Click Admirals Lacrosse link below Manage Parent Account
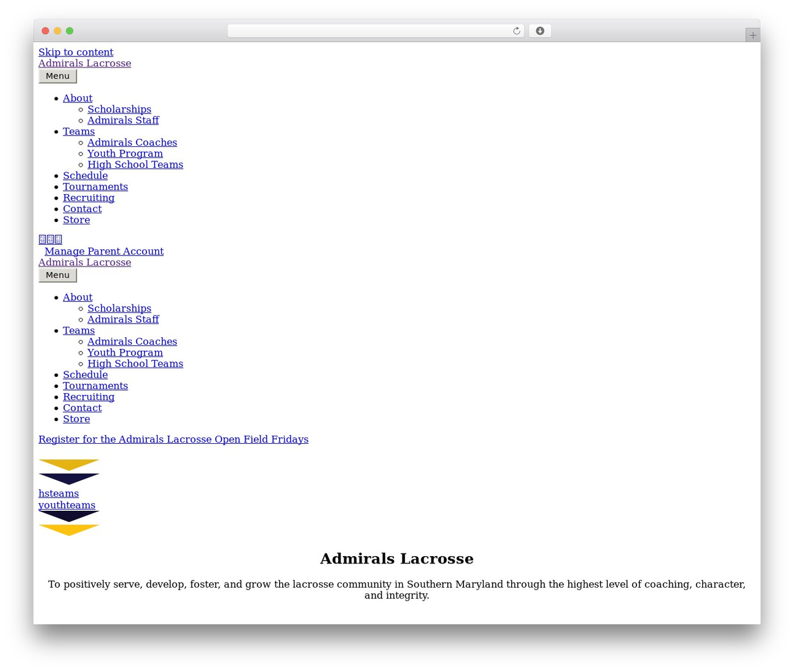 pos(84,262)
